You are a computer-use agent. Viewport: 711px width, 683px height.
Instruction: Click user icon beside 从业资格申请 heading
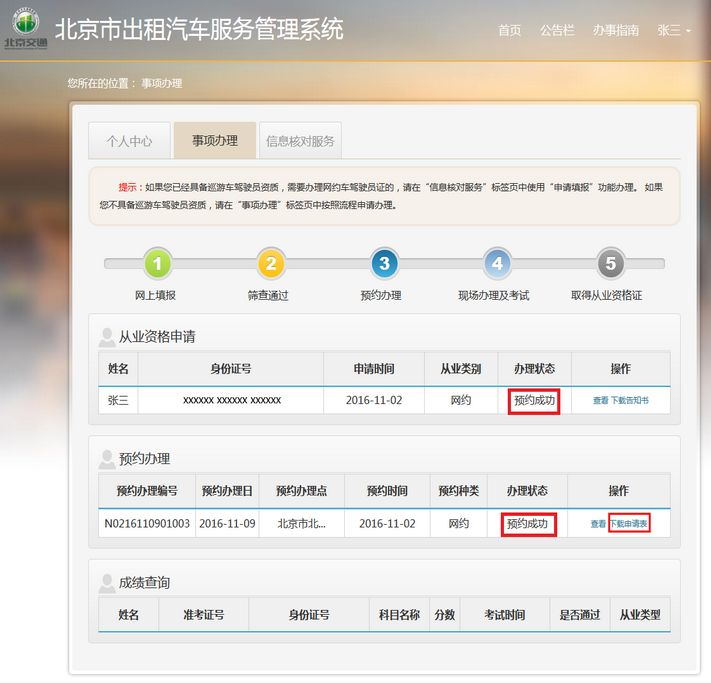(x=107, y=337)
